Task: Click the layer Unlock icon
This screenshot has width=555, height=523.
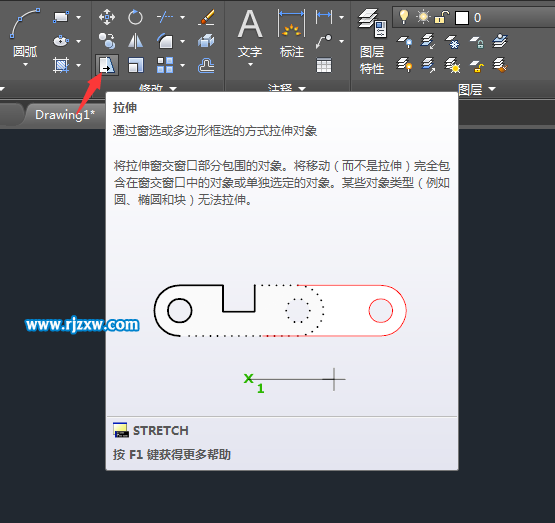Action: (476, 66)
